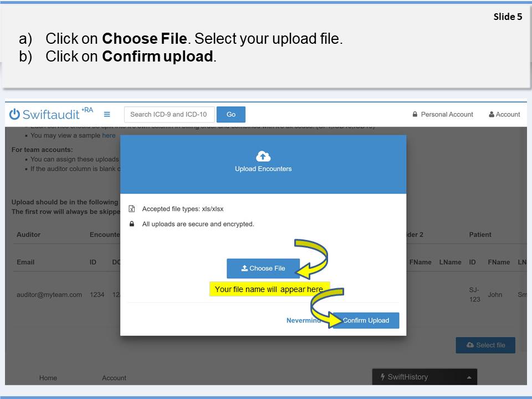Click the spreadsheet file type icon
Image resolution: width=532 pixels, height=399 pixels.
[x=132, y=209]
